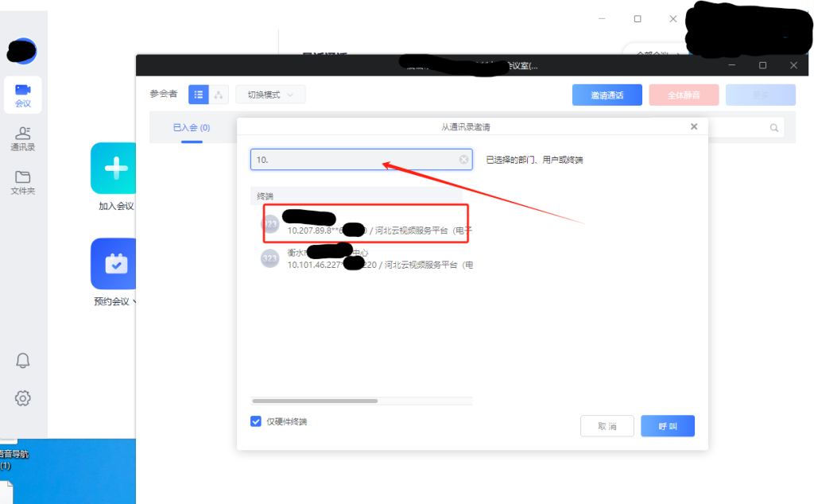
Task: Switch participants to list view
Action: [x=198, y=95]
